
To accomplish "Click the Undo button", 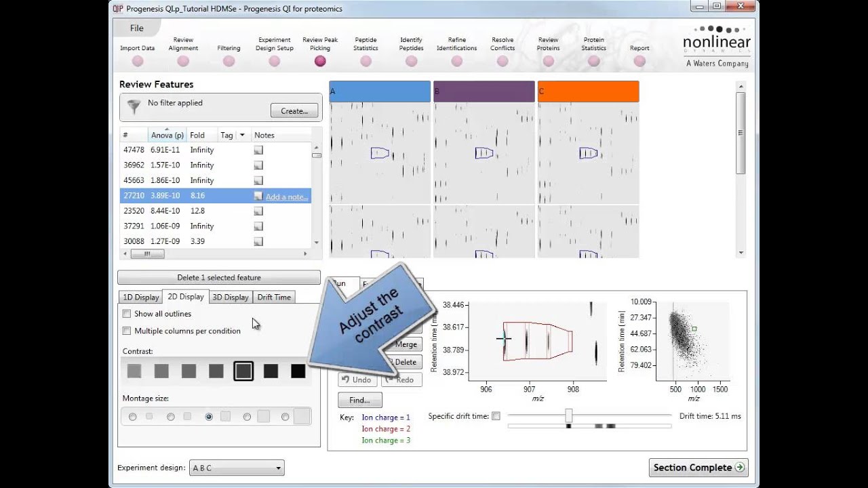I will click(357, 380).
